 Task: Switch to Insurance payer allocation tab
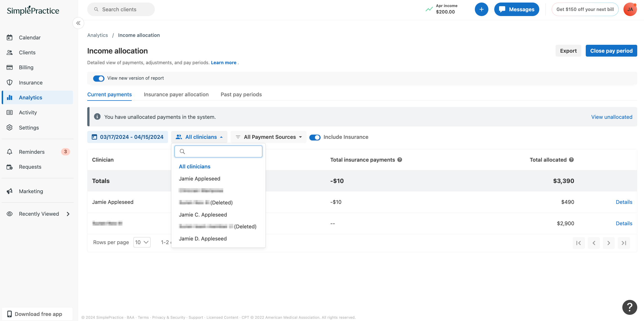point(176,94)
